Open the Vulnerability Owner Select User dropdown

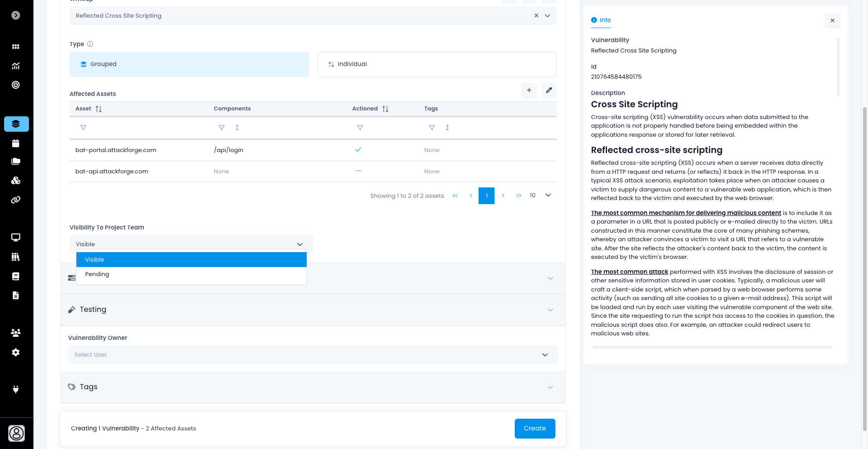[313, 355]
